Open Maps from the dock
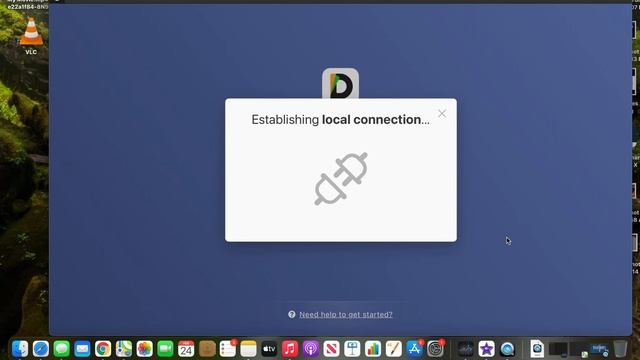 pos(124,349)
